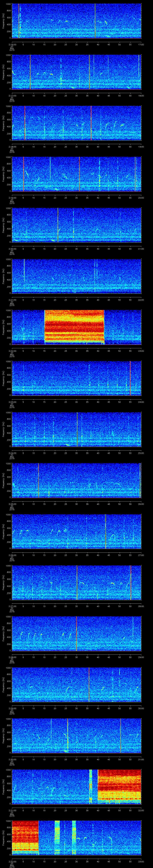Click the "21:00" end time label
This screenshot has width=153, height=868.
[141, 249]
